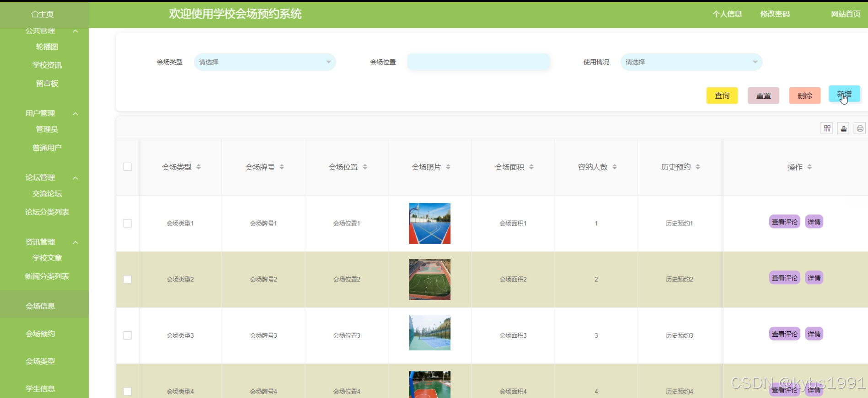Click the print table icon
Viewport: 868px width, 398px height.
click(x=860, y=128)
